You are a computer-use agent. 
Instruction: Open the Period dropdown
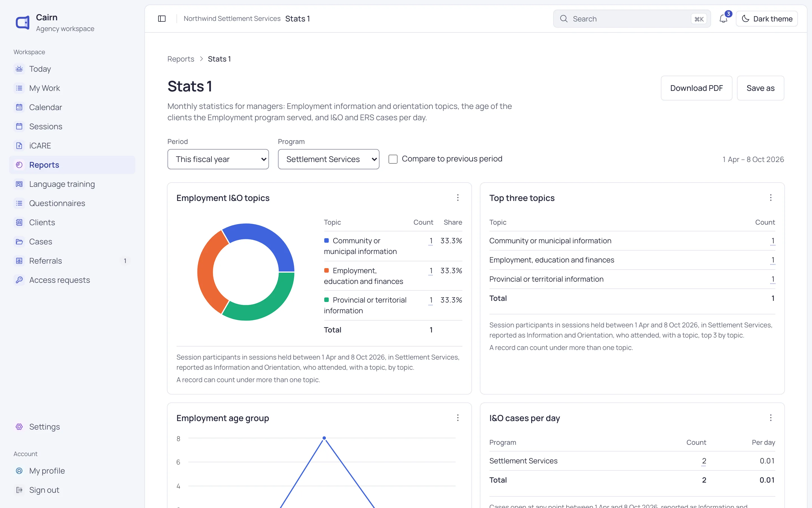point(218,159)
